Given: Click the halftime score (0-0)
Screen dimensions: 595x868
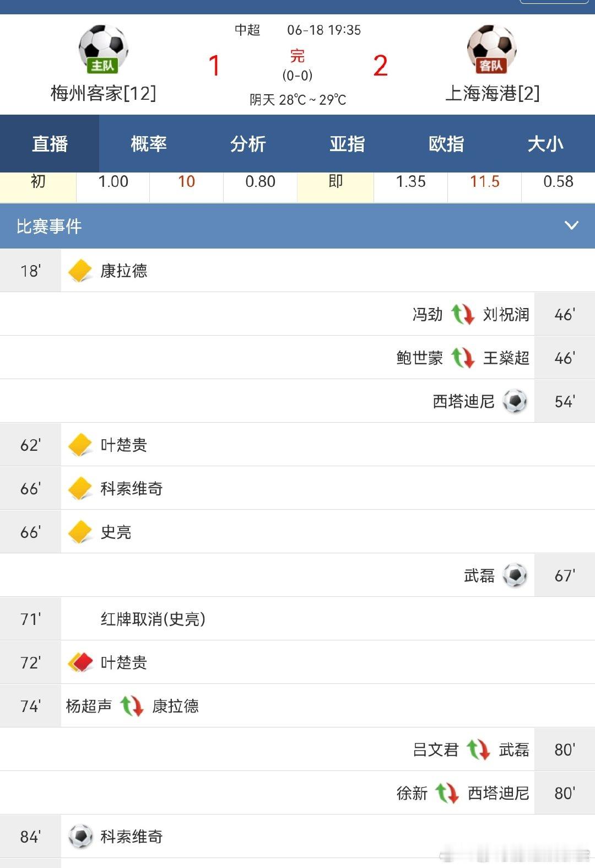Looking at the screenshot, I should click(x=297, y=76).
